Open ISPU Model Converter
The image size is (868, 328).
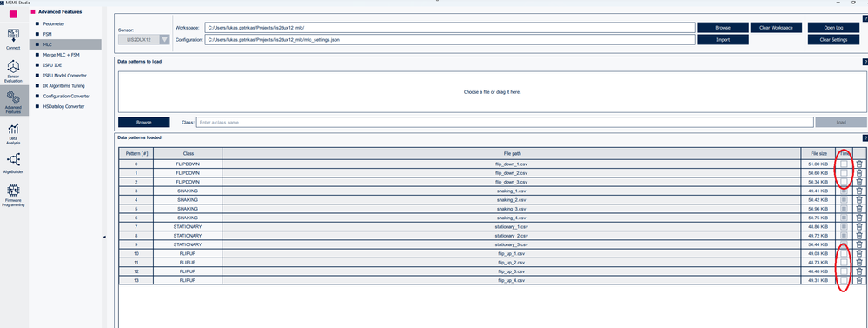65,76
